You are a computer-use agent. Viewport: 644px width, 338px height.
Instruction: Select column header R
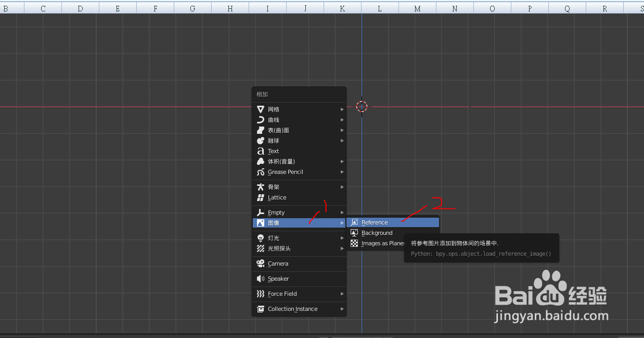604,8
